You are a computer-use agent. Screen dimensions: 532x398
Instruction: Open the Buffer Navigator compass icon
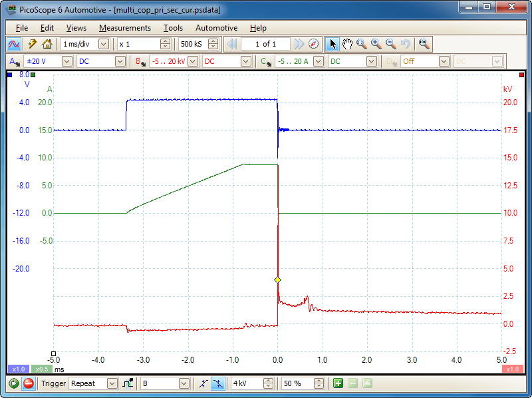[314, 44]
